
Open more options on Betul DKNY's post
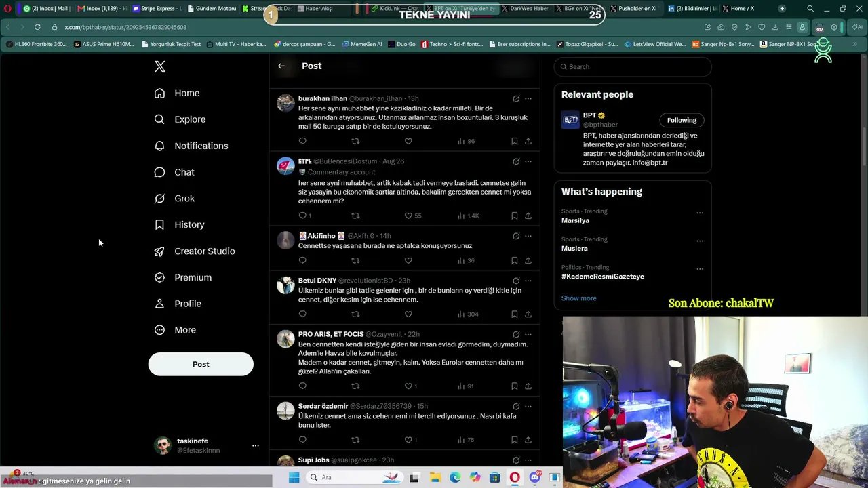(x=528, y=281)
